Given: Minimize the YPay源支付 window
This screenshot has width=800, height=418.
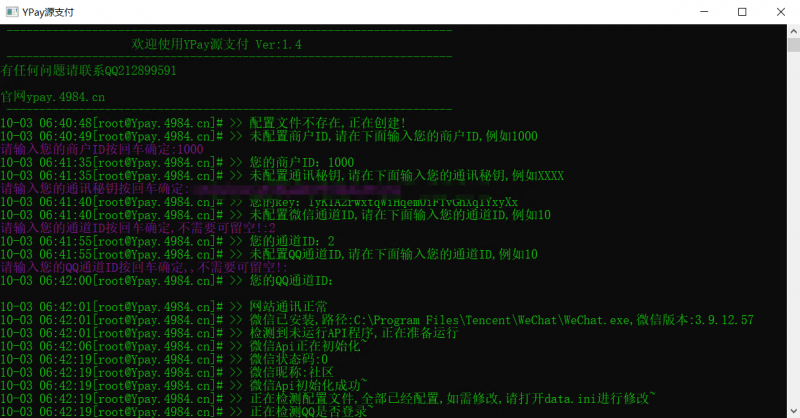Looking at the screenshot, I should [x=704, y=12].
